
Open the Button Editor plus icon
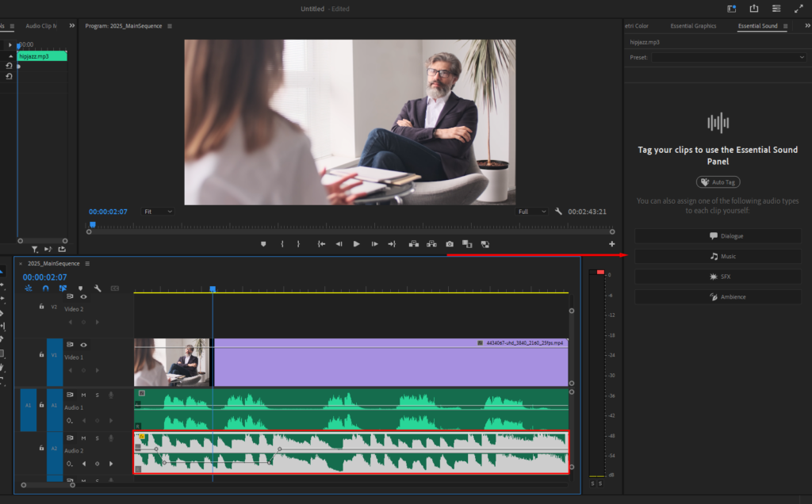(x=611, y=244)
